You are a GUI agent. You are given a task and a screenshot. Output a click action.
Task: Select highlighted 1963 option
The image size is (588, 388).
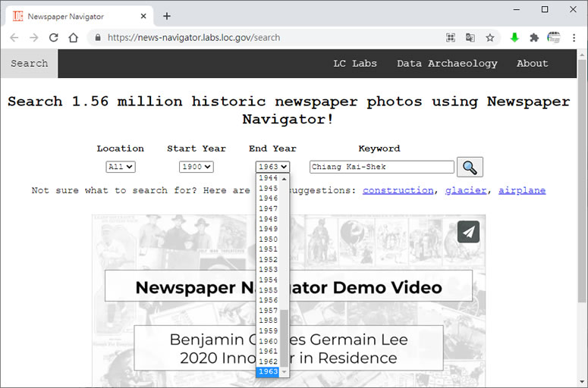pyautogui.click(x=268, y=371)
